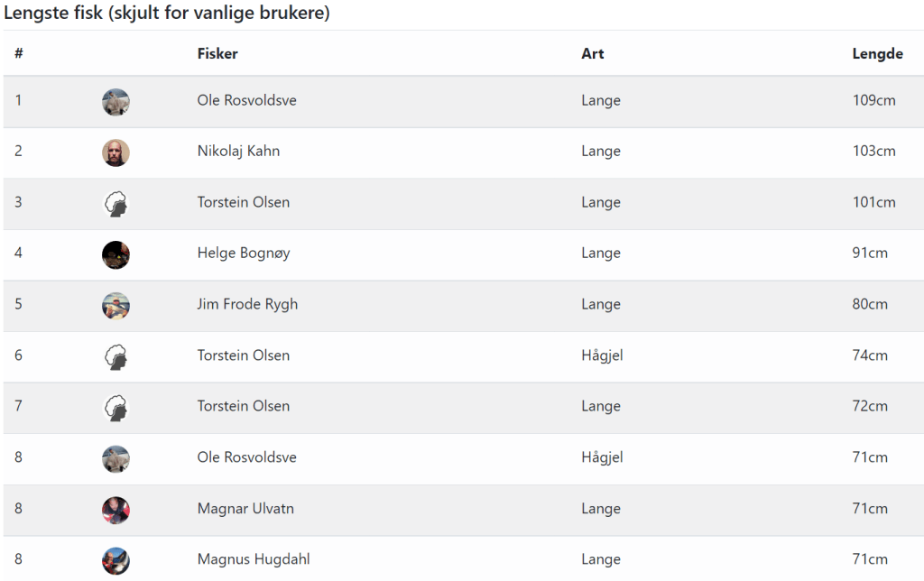The height and width of the screenshot is (581, 924).
Task: Click the Art column header
Action: click(592, 53)
